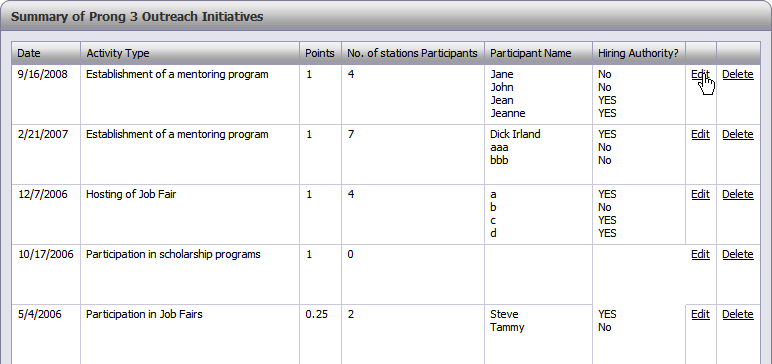The image size is (772, 364).
Task: Delete the 5/4/2006 Job Fairs entry
Action: click(x=738, y=315)
